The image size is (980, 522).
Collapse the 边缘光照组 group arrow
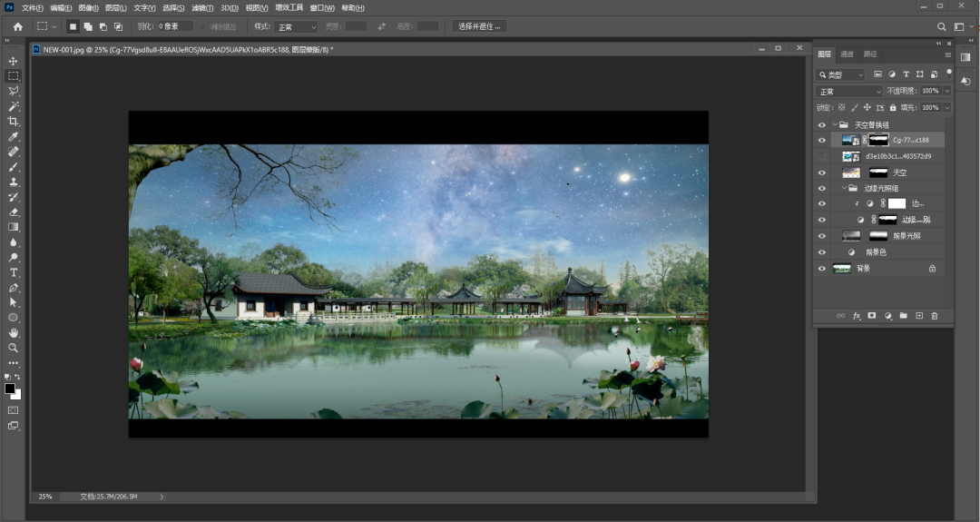click(x=845, y=188)
